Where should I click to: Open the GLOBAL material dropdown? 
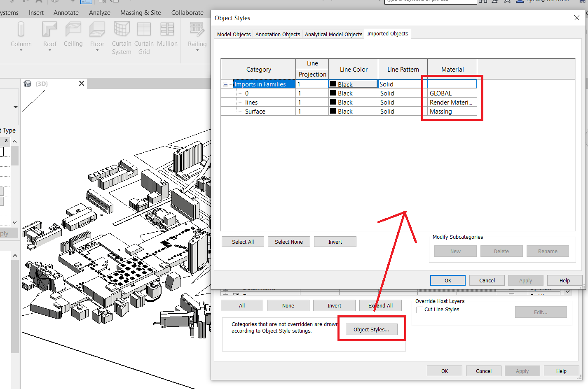pyautogui.click(x=452, y=93)
